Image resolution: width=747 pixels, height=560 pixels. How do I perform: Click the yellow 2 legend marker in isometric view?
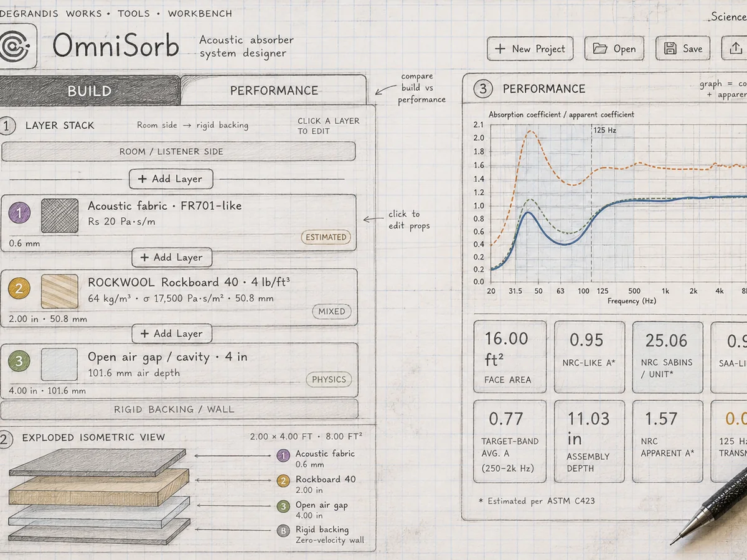click(283, 481)
